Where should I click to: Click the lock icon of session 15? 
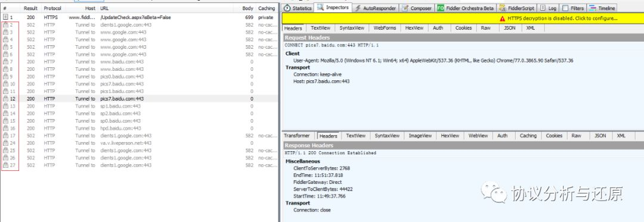click(x=5, y=120)
